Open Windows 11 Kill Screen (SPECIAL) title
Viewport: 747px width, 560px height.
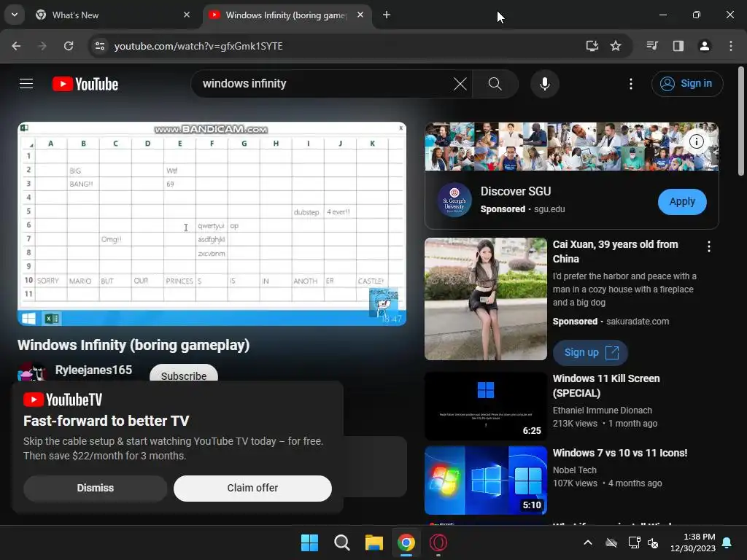[606, 386]
